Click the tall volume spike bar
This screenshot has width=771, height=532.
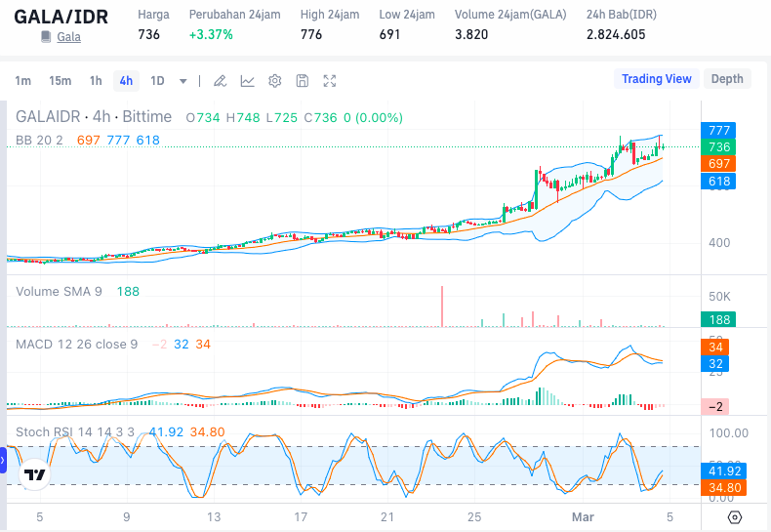coord(442,307)
